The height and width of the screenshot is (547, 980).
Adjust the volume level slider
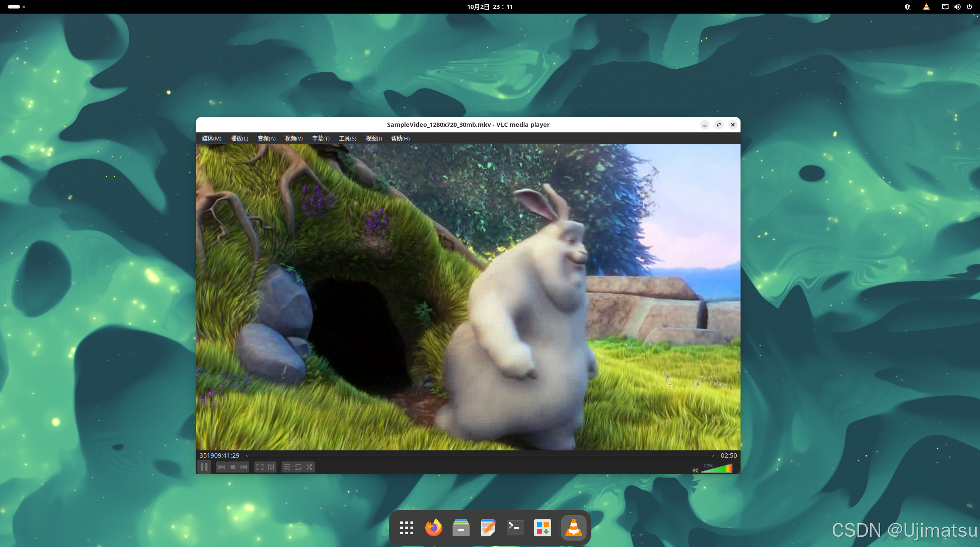717,469
